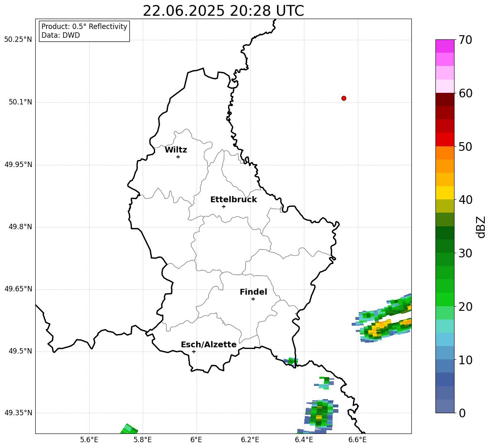Viewport: 491px width, 448px height.
Task: Click the dark maroon swatch below 60
Action: (x=445, y=99)
